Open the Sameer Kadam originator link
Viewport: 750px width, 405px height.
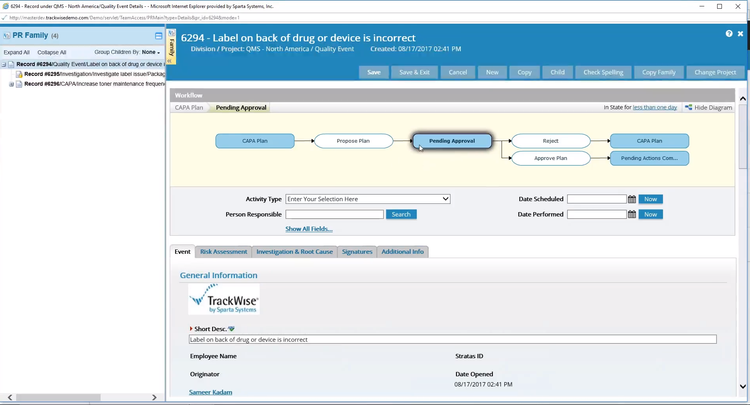210,392
